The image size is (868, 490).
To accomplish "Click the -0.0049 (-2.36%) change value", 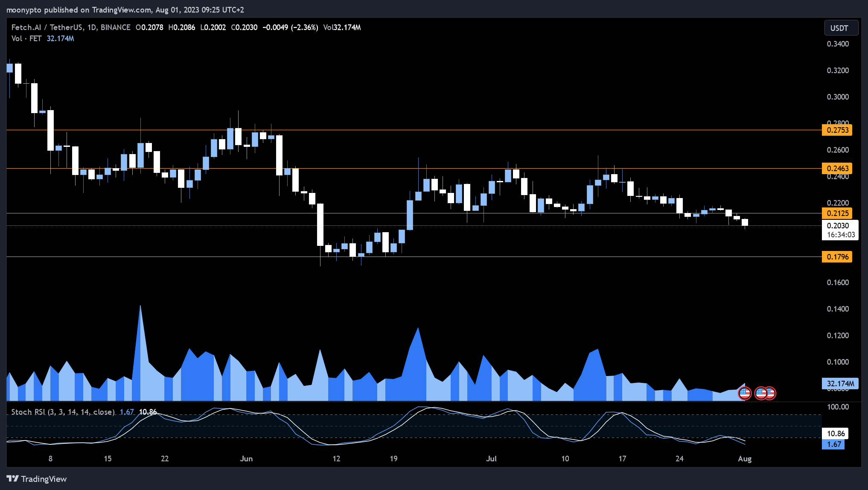I will coord(290,27).
